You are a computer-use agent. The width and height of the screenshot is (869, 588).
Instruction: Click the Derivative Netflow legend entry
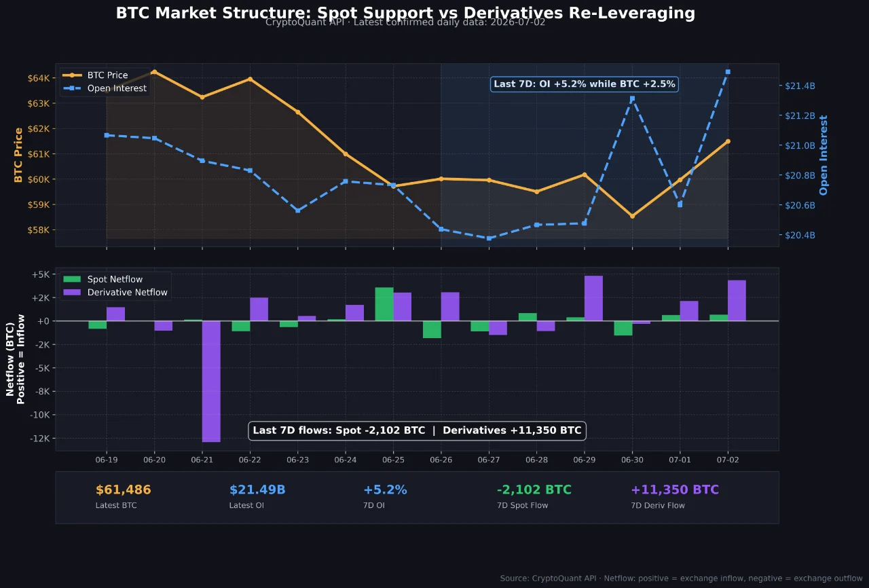tap(115, 293)
